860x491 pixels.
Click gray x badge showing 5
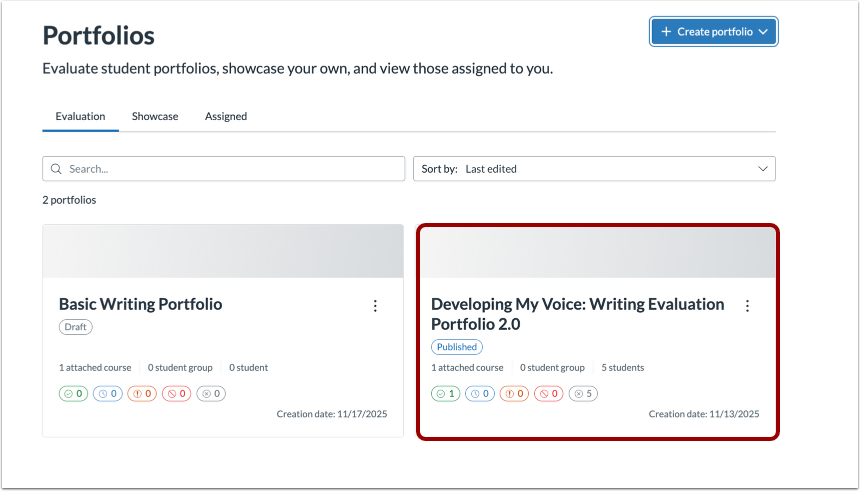[583, 393]
